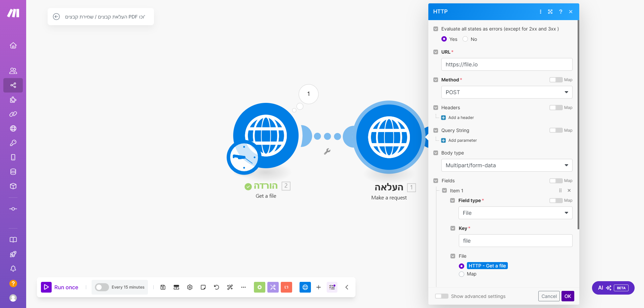Click Add a header link

pyautogui.click(x=461, y=118)
